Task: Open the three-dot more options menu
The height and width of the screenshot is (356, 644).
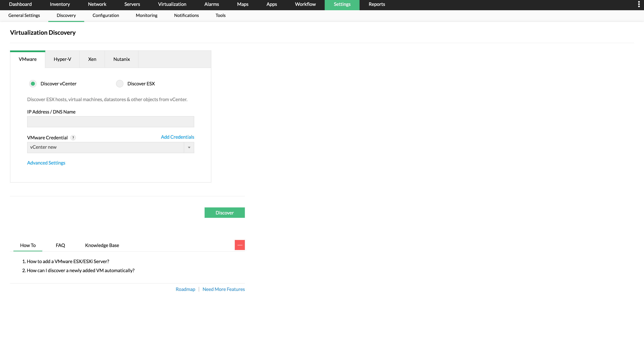Action: click(x=639, y=4)
